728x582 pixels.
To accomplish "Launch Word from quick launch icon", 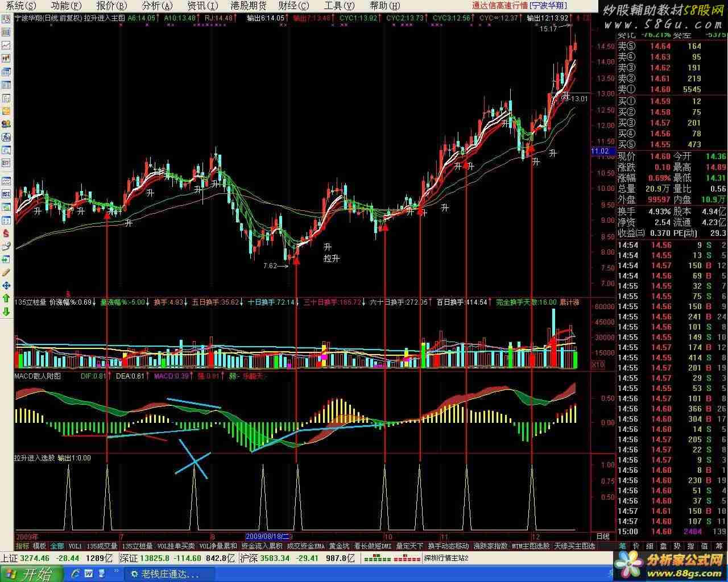I will pos(89,573).
